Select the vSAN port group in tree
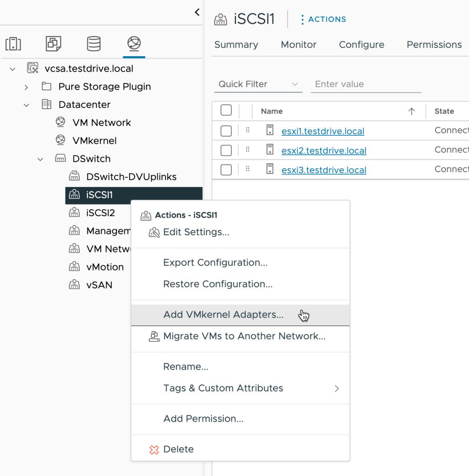469x476 pixels. (x=99, y=285)
